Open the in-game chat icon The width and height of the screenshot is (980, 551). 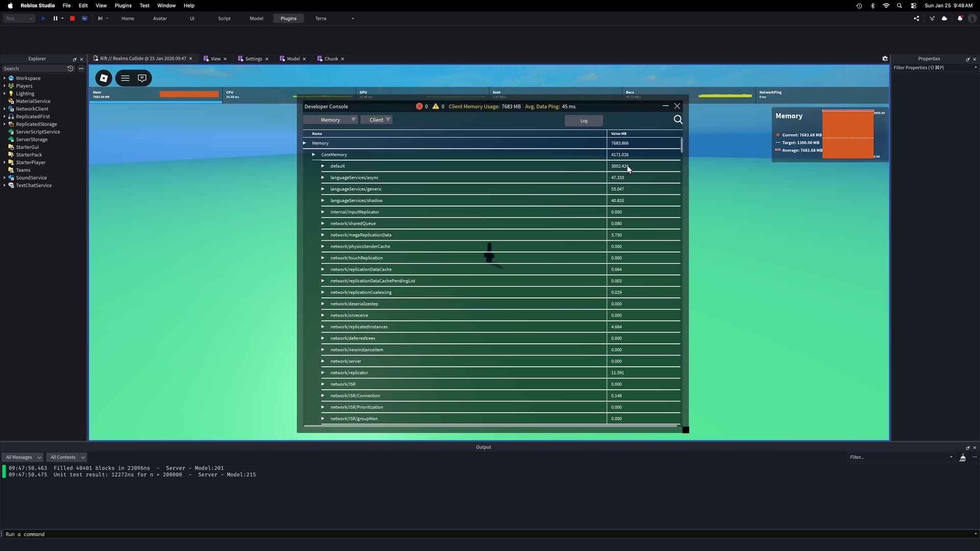142,78
